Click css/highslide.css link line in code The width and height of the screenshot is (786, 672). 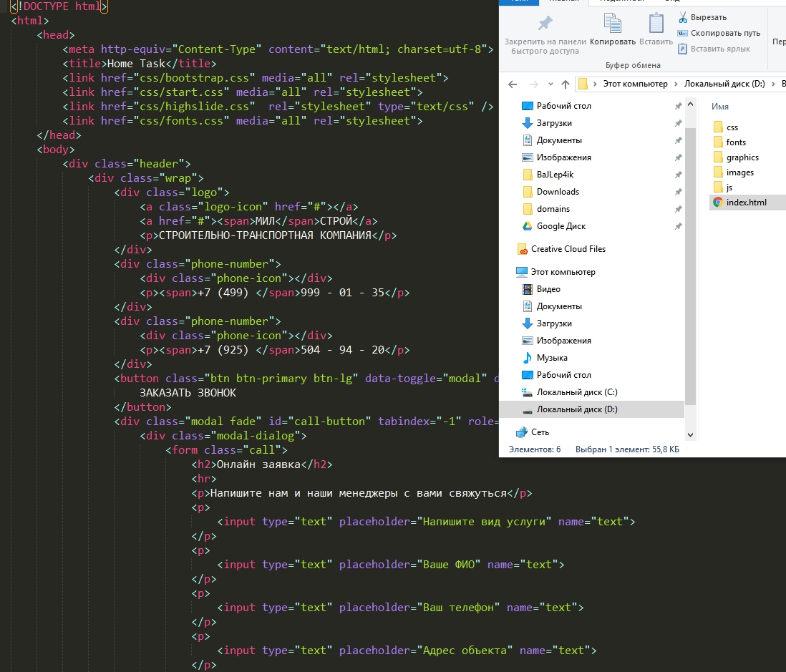(278, 106)
